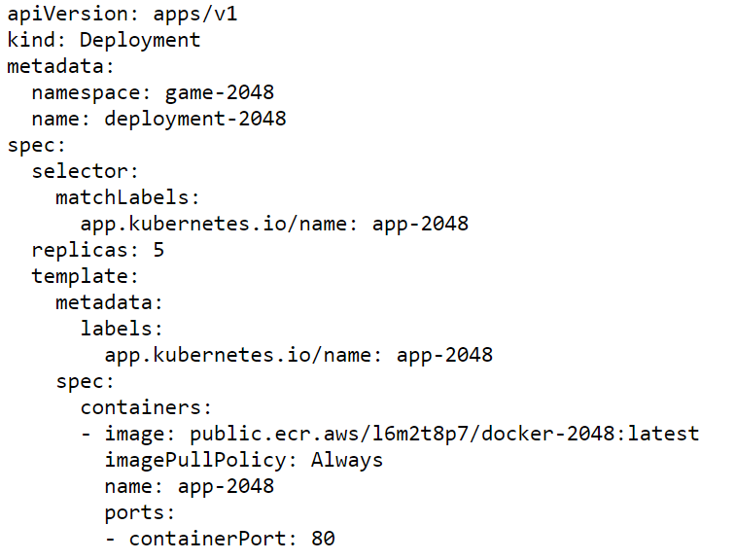Click the matchLabels key
The image size is (735, 560).
[x=127, y=197]
